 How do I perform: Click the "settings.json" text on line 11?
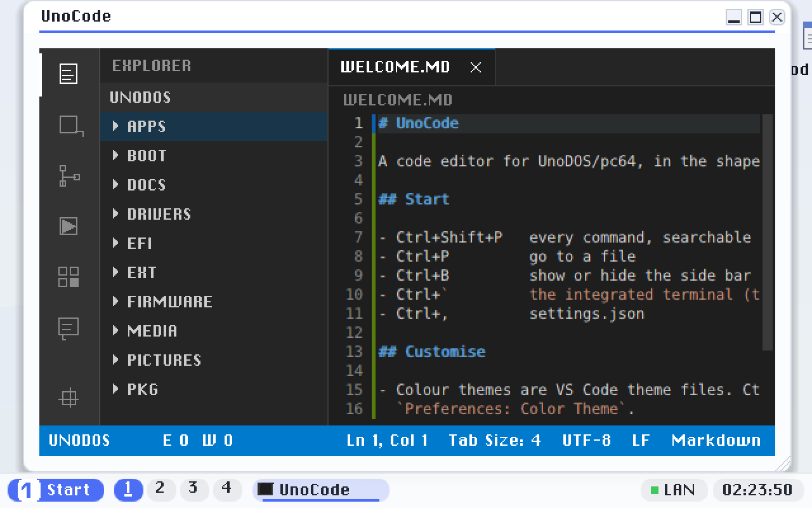[587, 314]
